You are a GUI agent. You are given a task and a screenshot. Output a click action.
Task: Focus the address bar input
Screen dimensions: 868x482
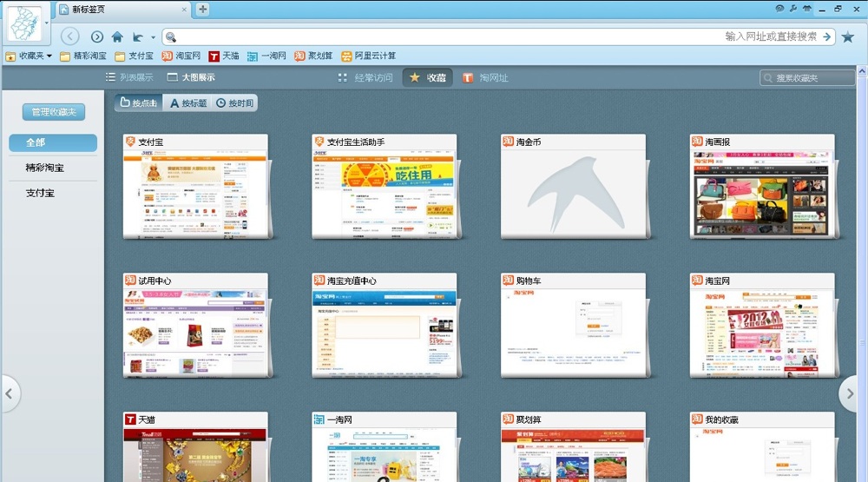pos(498,36)
